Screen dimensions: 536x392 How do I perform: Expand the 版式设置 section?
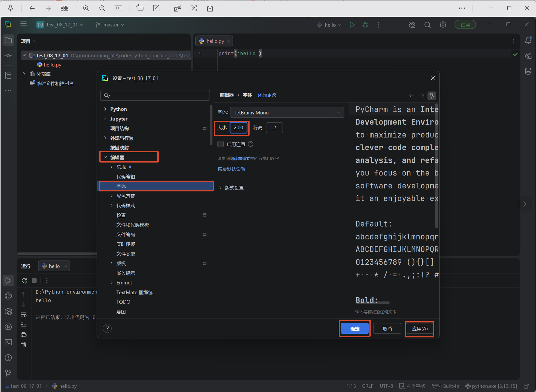221,188
